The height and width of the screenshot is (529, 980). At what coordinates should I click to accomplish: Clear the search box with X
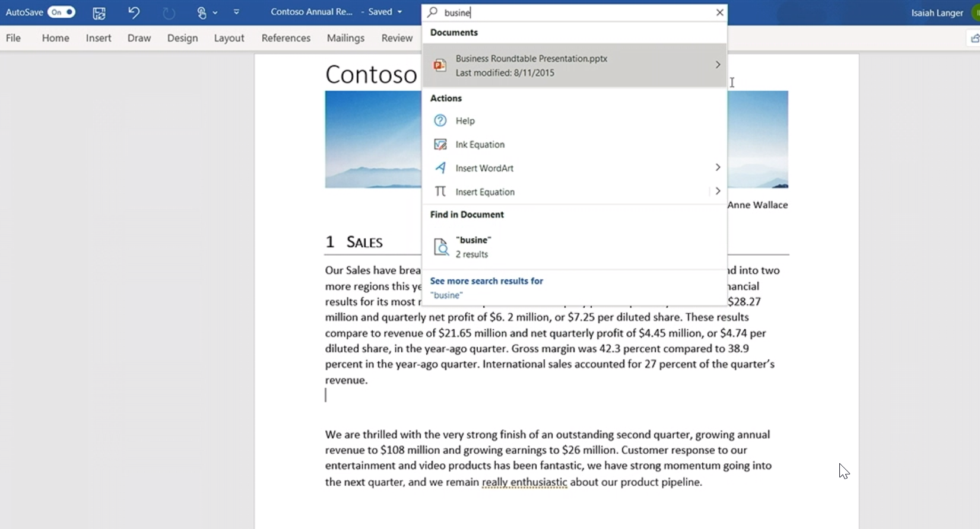click(719, 12)
